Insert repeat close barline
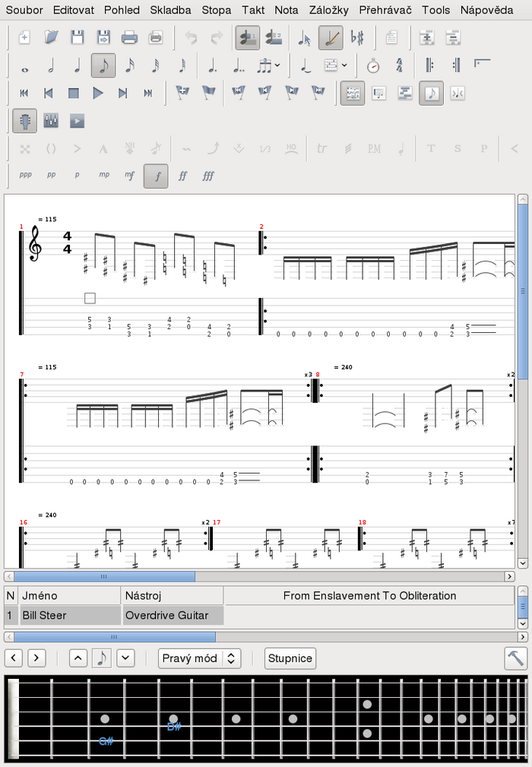The width and height of the screenshot is (532, 767). (456, 65)
